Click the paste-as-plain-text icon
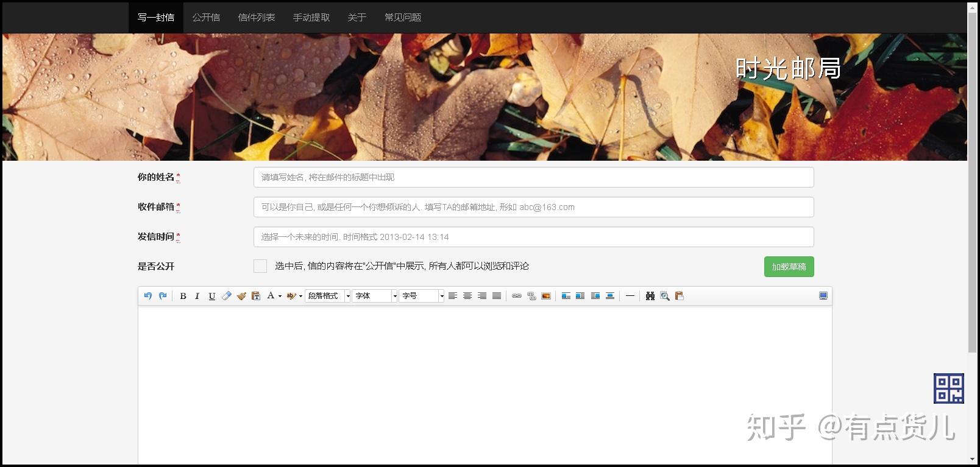The image size is (980, 467). [256, 296]
